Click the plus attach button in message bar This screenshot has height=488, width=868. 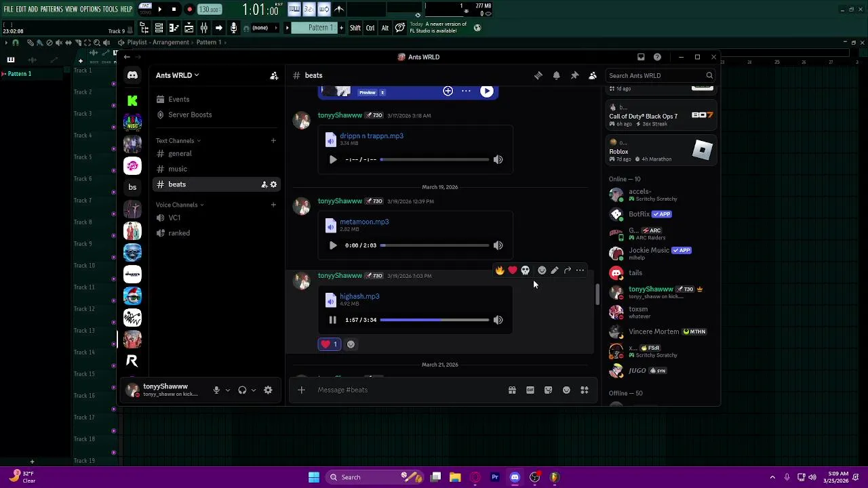301,390
